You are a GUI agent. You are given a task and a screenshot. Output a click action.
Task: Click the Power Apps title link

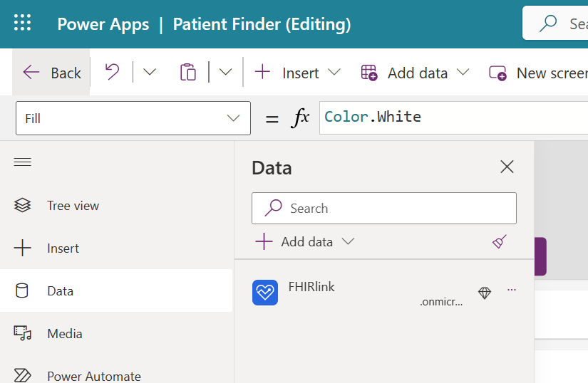[103, 24]
